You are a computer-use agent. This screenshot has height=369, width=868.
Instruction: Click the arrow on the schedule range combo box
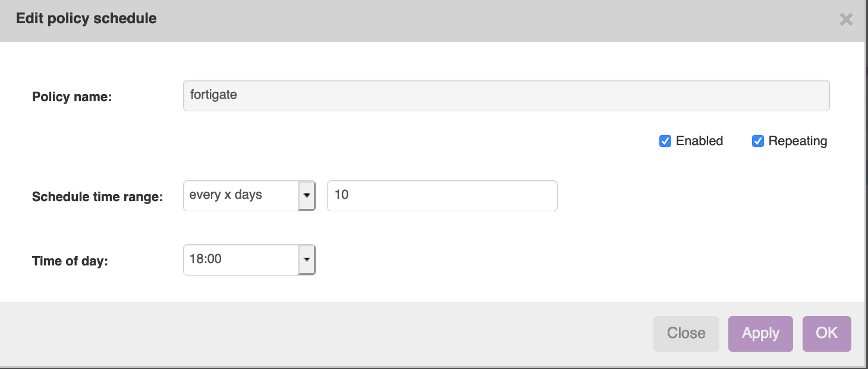[307, 195]
